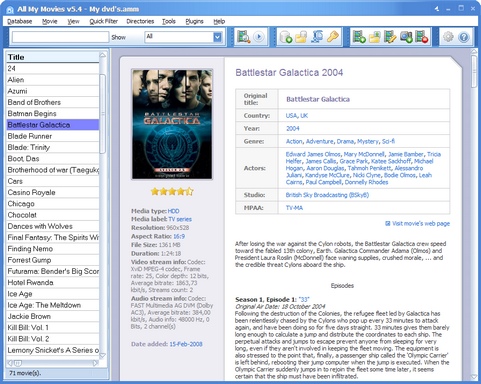
Task: Open the Database menu
Action: [x=20, y=21]
